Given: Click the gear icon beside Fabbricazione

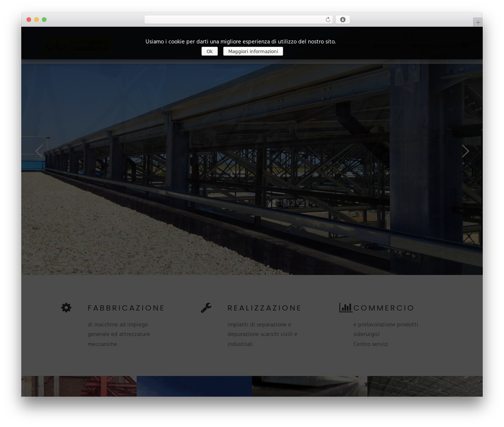Looking at the screenshot, I should [66, 308].
